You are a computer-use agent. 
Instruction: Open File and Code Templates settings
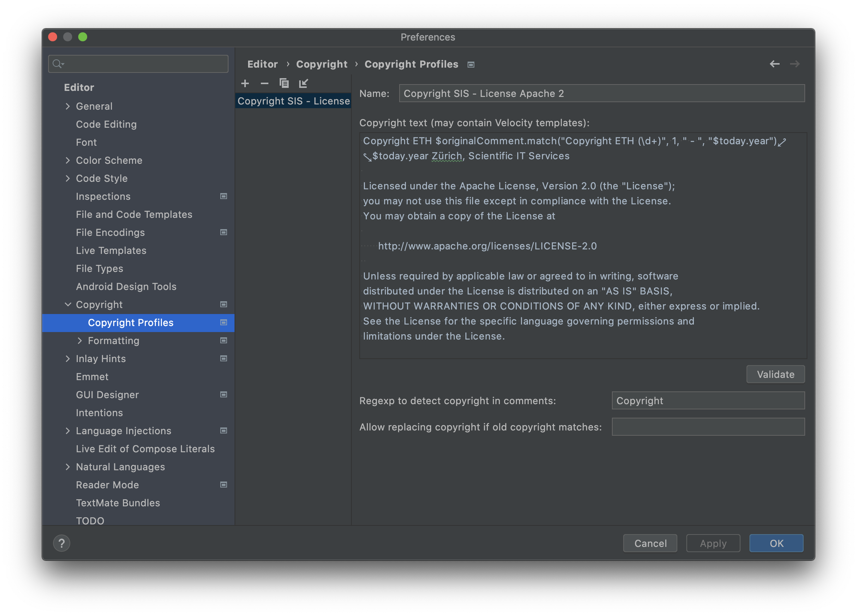[x=134, y=214]
